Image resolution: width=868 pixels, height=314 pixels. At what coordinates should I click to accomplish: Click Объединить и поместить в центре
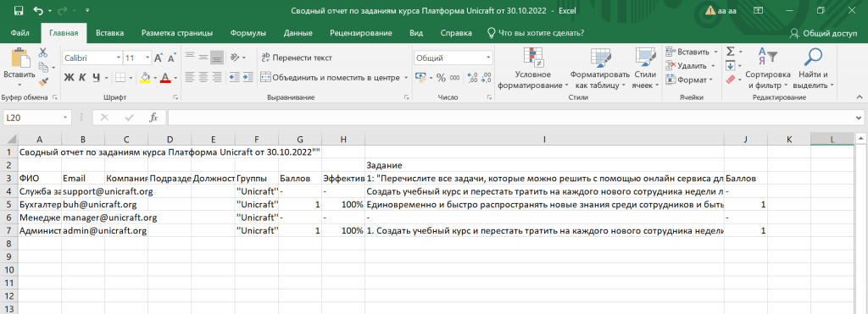tap(330, 78)
